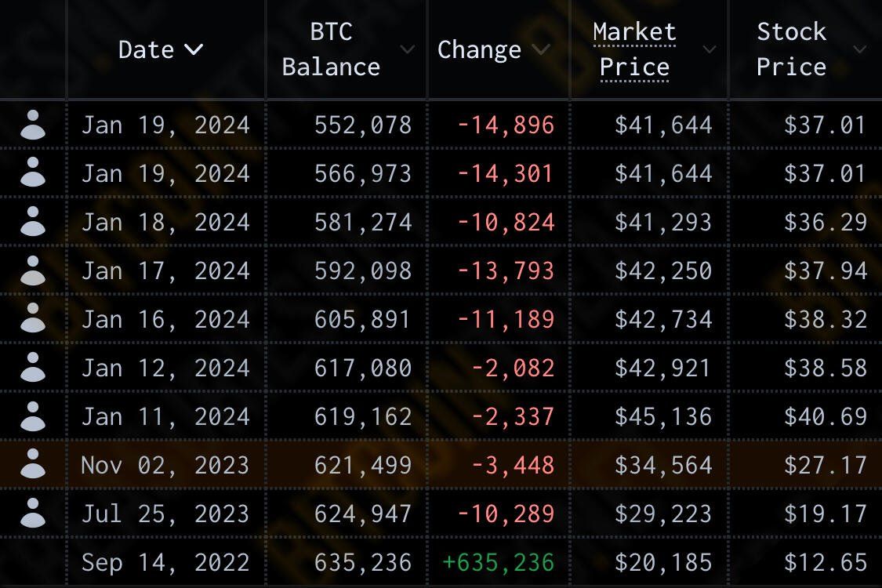Click the BTC Balance column header
This screenshot has height=588, width=882.
[x=331, y=49]
